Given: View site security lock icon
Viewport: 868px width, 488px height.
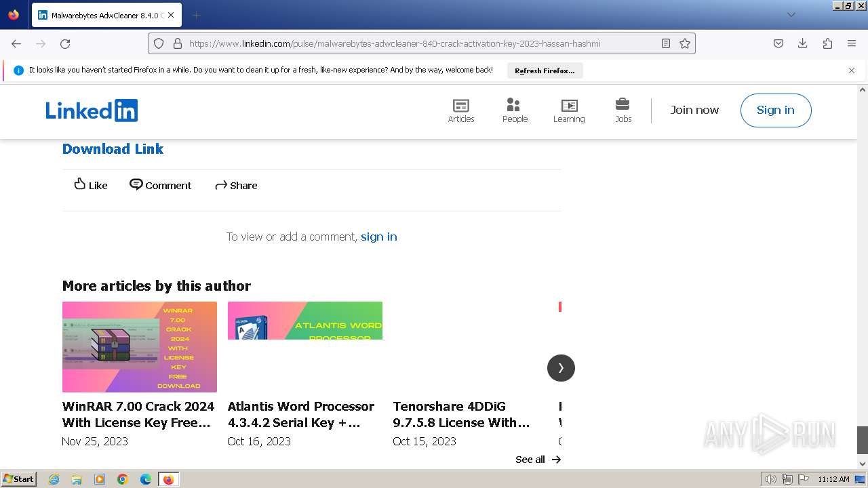Looking at the screenshot, I should tap(178, 43).
